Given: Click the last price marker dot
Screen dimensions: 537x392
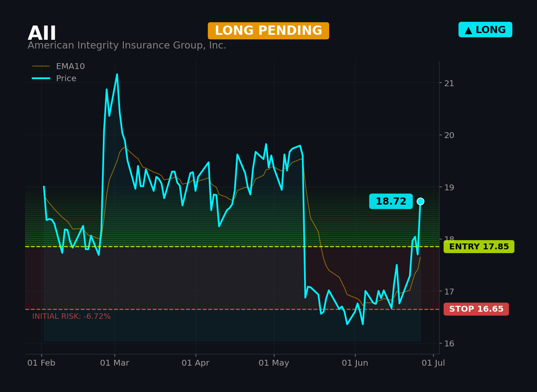Looking at the screenshot, I should point(420,201).
